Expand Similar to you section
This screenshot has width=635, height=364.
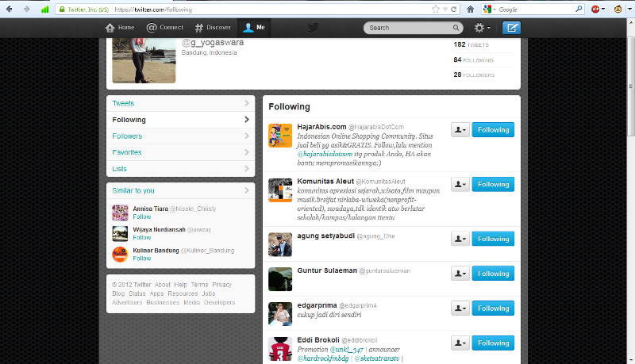[x=181, y=190]
